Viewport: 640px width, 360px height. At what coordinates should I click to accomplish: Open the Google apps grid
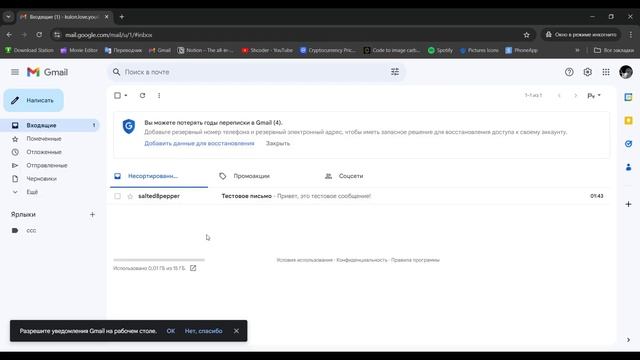click(606, 72)
